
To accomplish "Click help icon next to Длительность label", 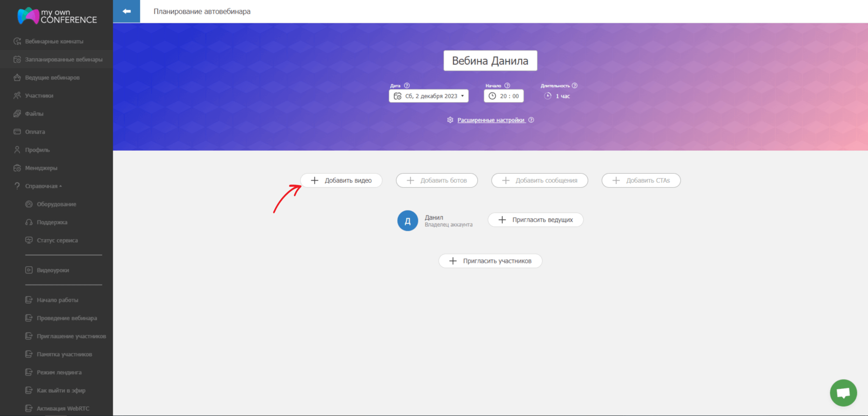I will pyautogui.click(x=575, y=86).
